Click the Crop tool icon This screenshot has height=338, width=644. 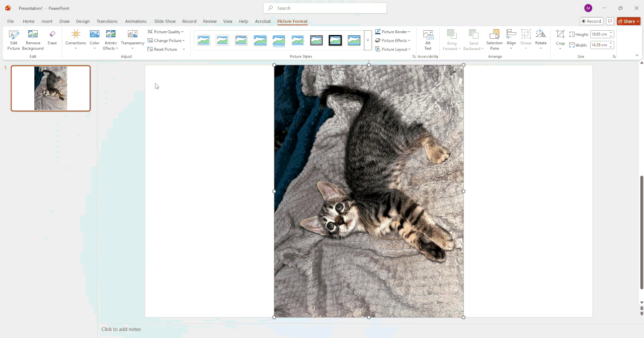point(560,34)
